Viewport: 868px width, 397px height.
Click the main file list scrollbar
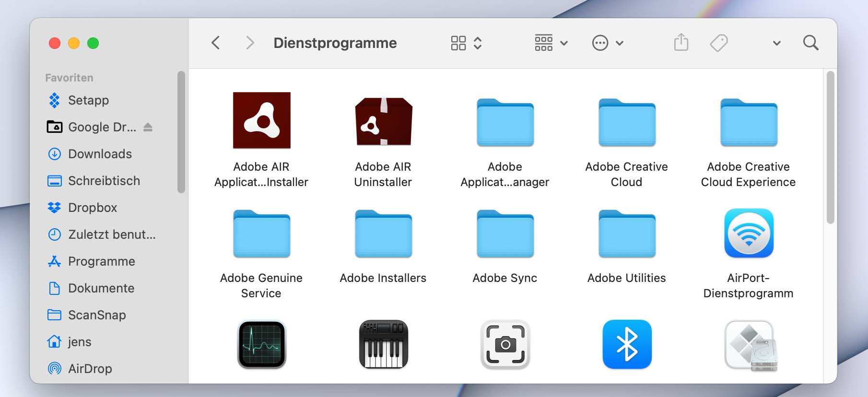coord(831,148)
